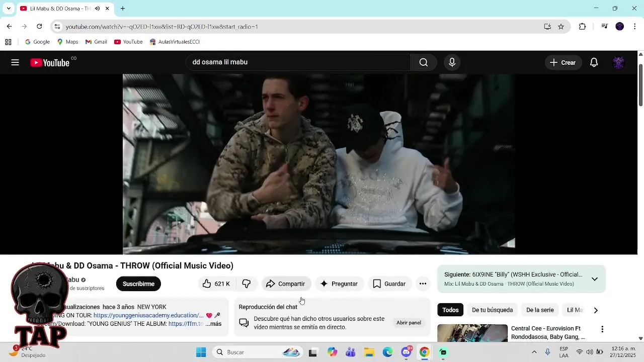The height and width of the screenshot is (362, 644).
Task: Open the apps grid in bookmarks bar
Action: coord(8,42)
